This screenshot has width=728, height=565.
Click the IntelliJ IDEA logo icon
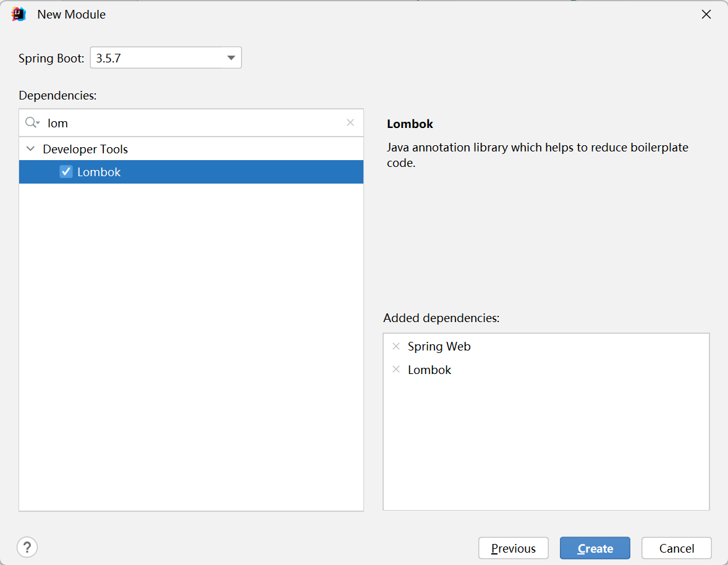(x=19, y=14)
